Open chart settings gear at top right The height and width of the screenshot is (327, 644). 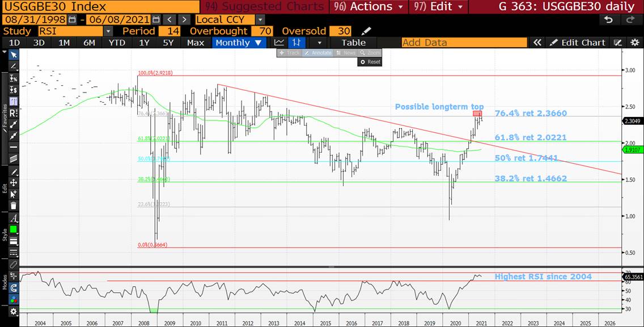tap(634, 43)
